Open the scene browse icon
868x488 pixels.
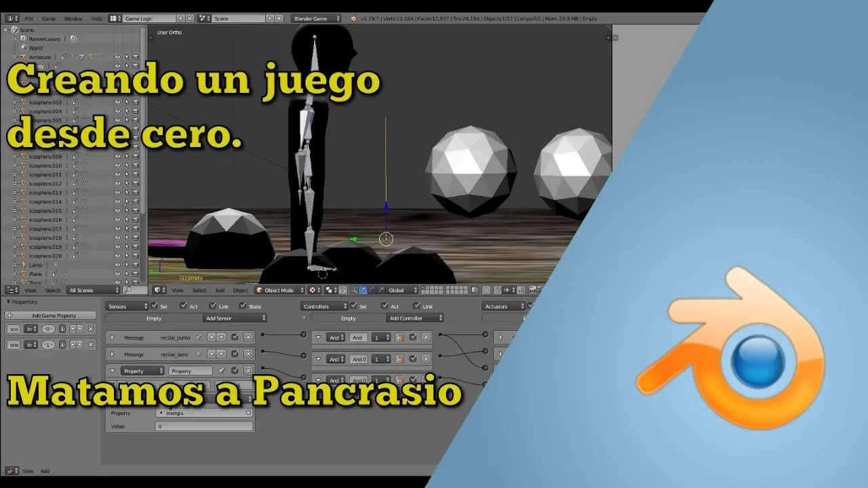pos(205,18)
